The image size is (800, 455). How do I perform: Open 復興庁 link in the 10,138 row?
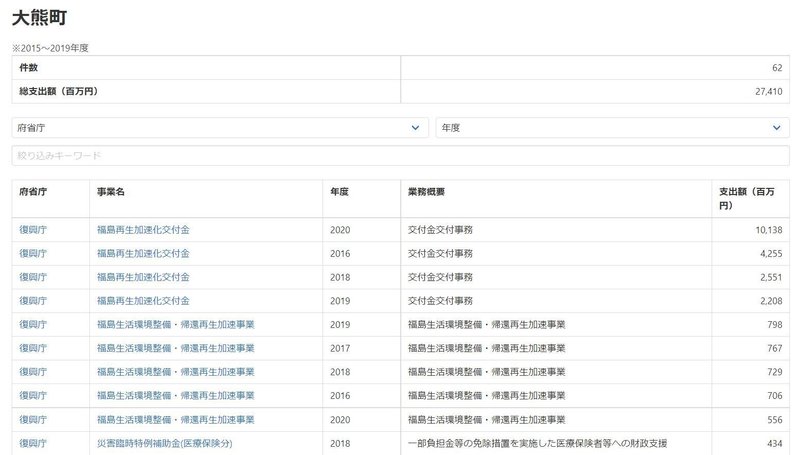click(x=33, y=230)
